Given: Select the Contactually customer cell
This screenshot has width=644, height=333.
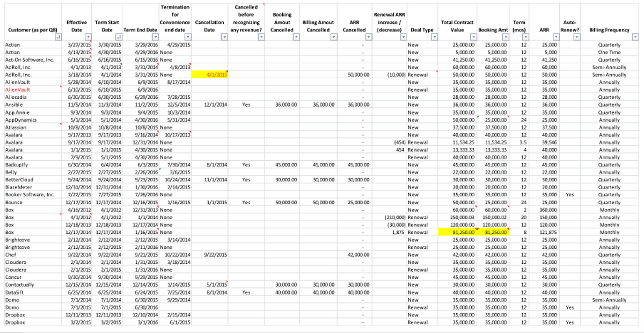Looking at the screenshot, I should click(x=33, y=285).
